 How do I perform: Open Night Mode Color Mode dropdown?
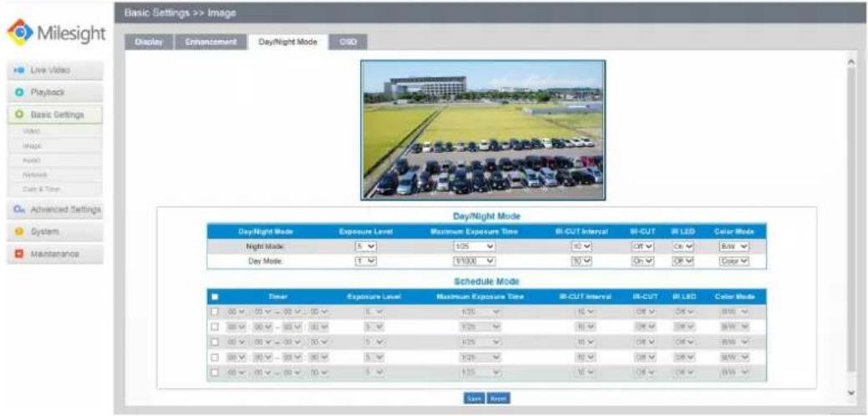tap(734, 246)
